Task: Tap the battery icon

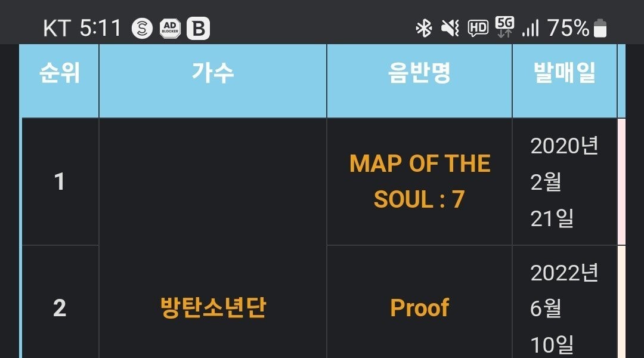Action: coord(600,28)
